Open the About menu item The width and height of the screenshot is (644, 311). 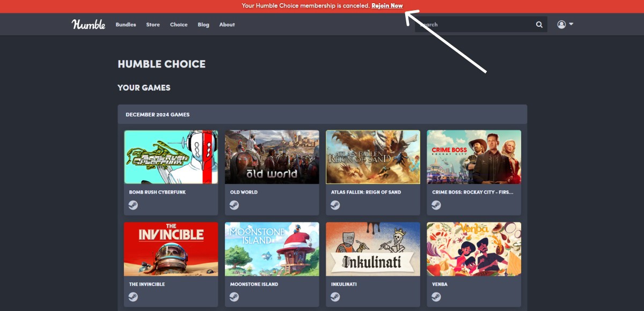pos(227,25)
